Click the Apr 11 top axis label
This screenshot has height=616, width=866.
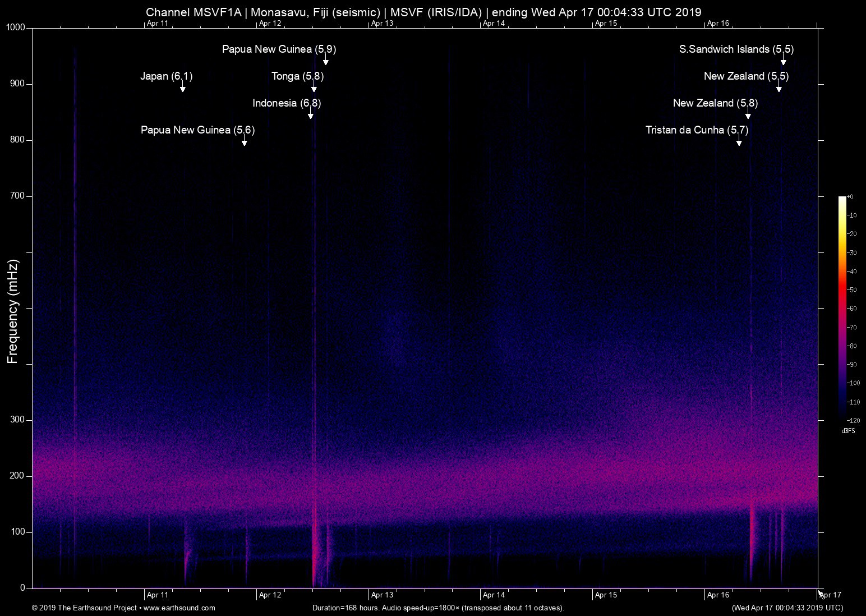[158, 24]
